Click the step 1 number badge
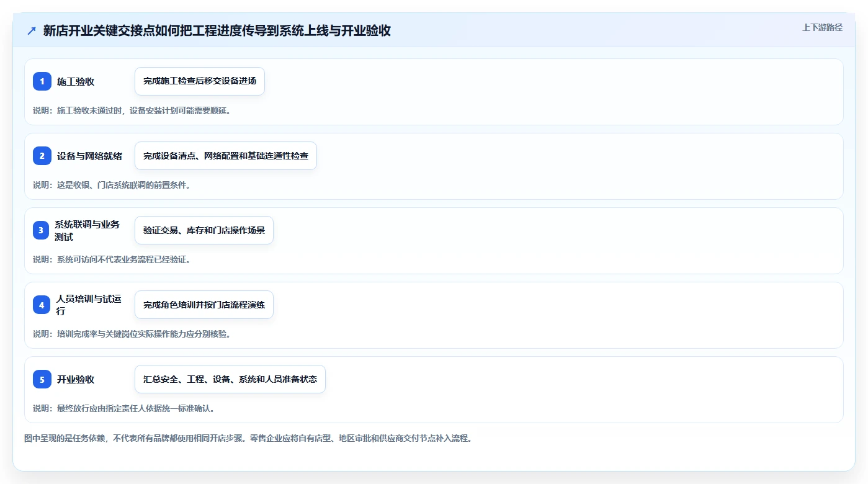 pos(42,81)
